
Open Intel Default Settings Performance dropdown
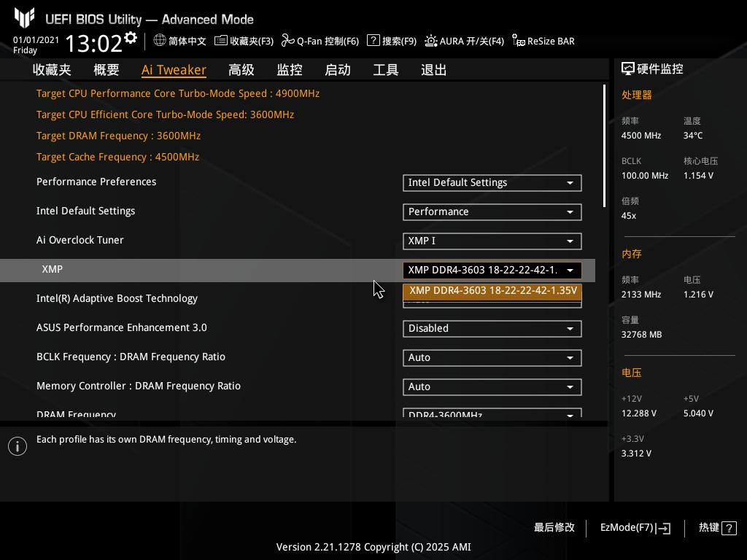[492, 212]
